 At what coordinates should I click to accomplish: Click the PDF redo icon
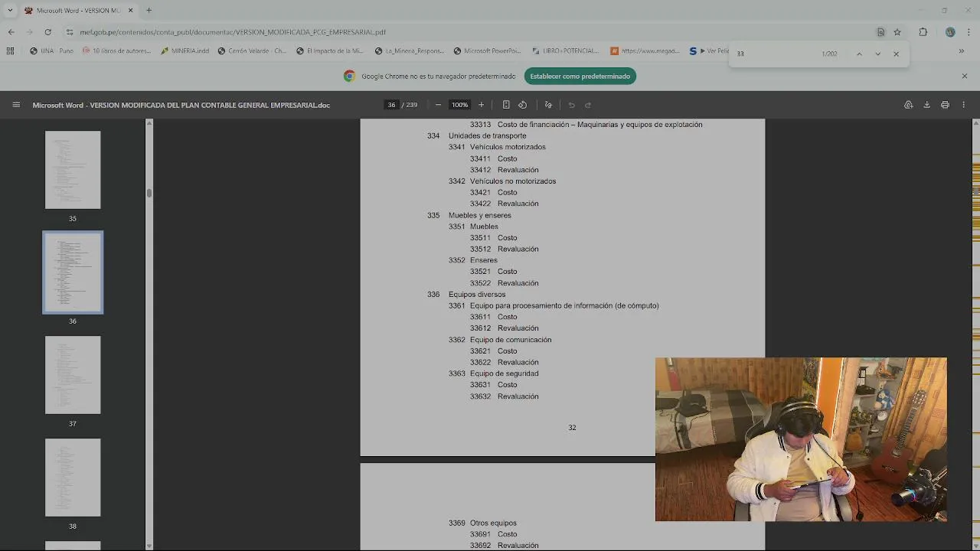pos(588,105)
